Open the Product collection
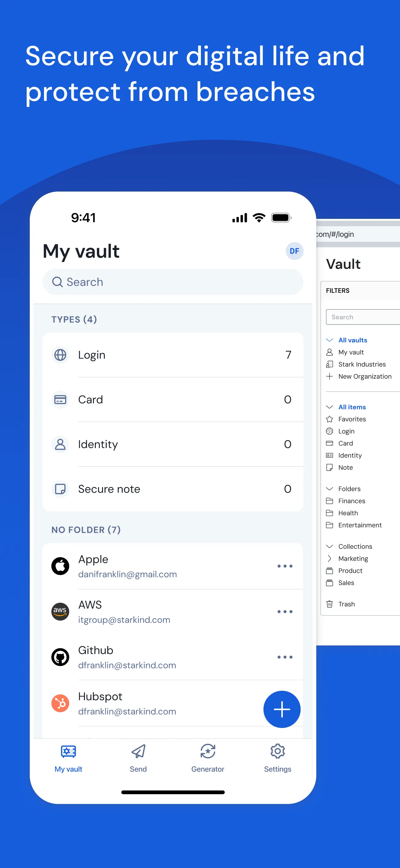 pos(350,571)
